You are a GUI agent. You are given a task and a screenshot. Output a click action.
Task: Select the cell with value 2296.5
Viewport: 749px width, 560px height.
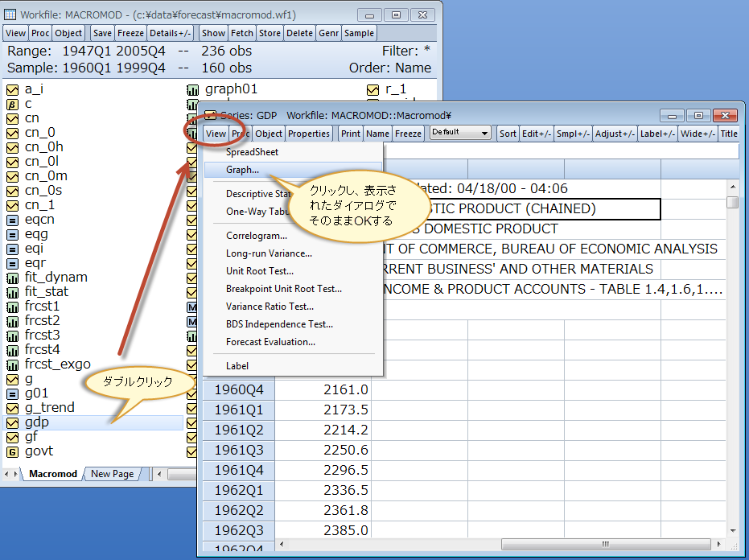coord(323,470)
